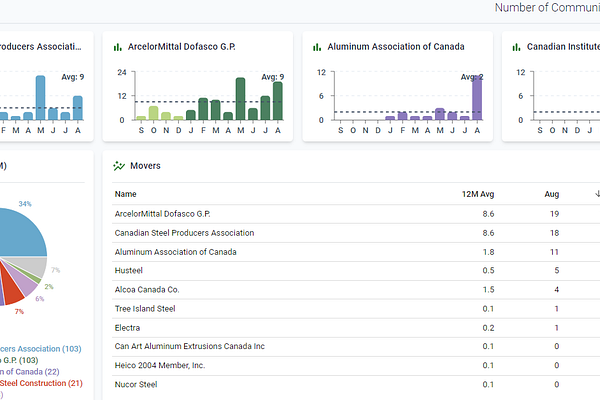This screenshot has height=400, width=600.
Task: Click the light purple 6% pie slice
Action: (x=27, y=283)
